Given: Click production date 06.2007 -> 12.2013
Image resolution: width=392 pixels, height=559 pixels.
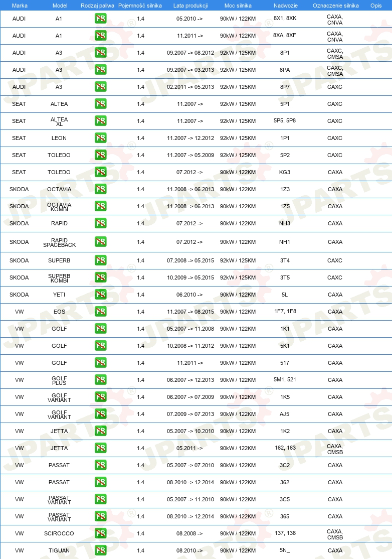Looking at the screenshot, I should [x=190, y=380].
